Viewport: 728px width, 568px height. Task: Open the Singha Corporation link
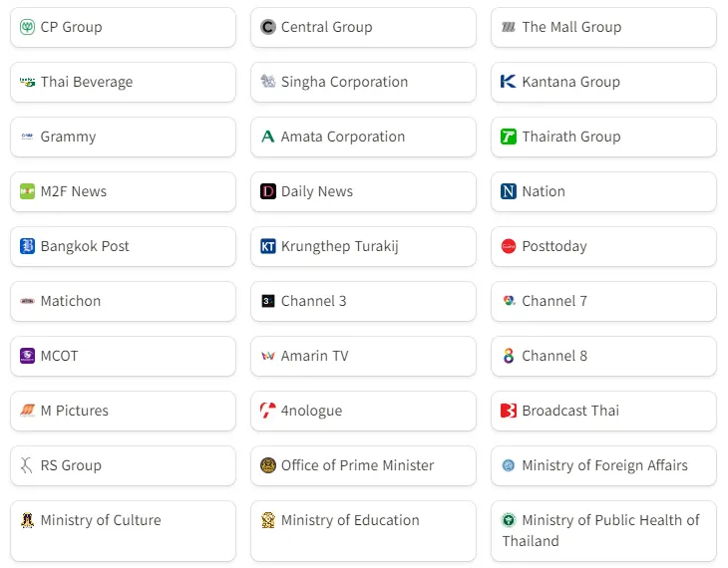tap(344, 82)
